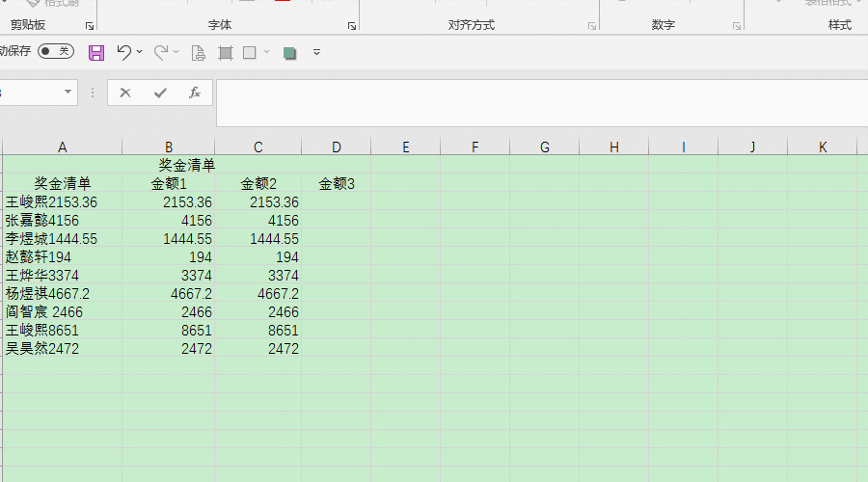The image size is (868, 482).
Task: Select column G header
Action: [x=545, y=147]
